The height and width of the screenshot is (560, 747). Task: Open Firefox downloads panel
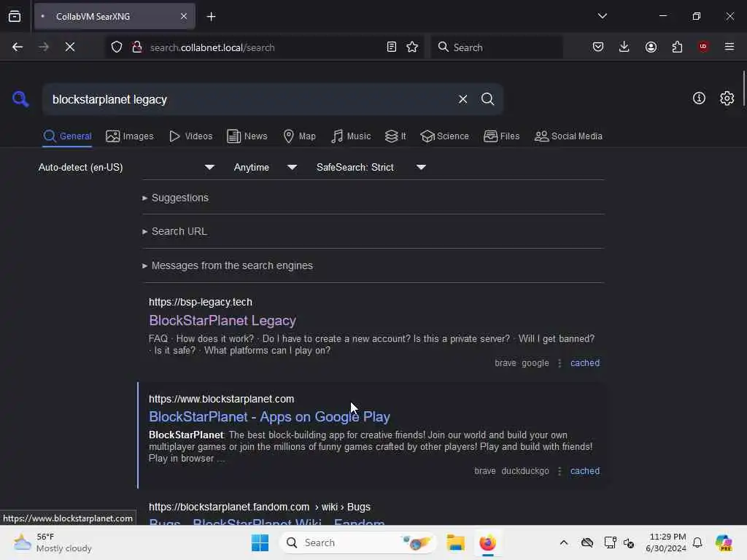click(624, 47)
